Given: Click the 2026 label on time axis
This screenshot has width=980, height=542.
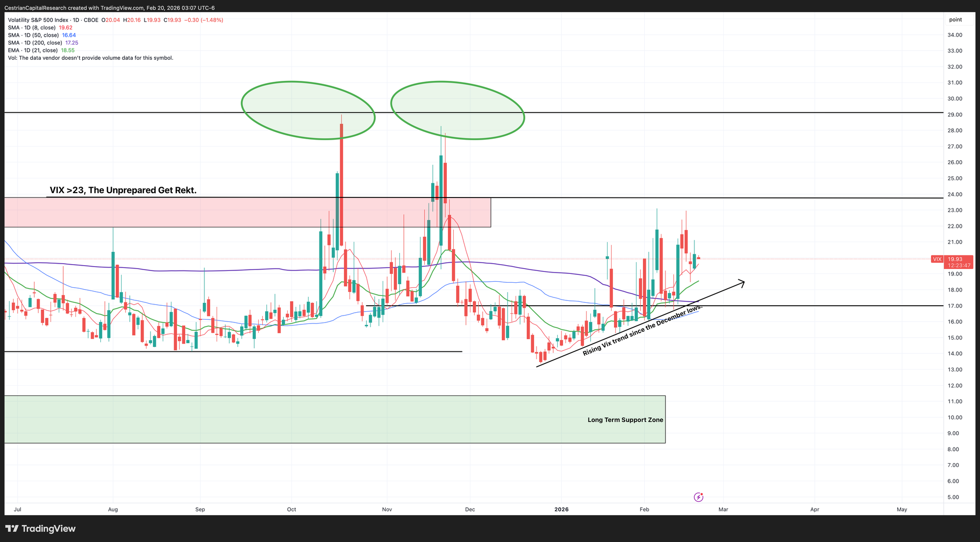Looking at the screenshot, I should tap(561, 510).
